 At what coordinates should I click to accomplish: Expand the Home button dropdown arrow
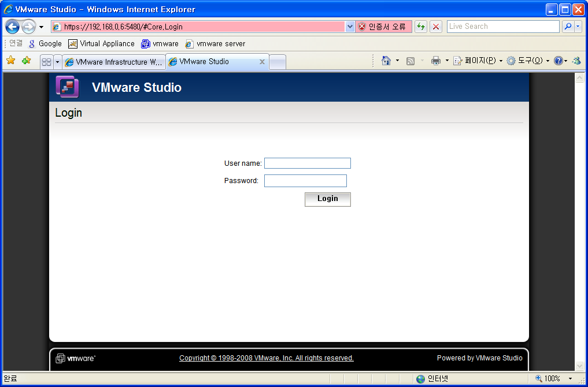(x=398, y=61)
